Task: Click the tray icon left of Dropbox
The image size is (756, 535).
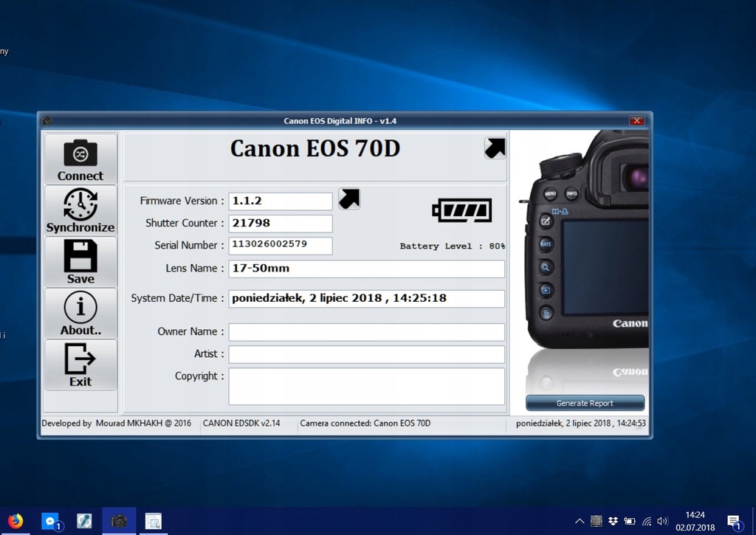Action: 597,521
